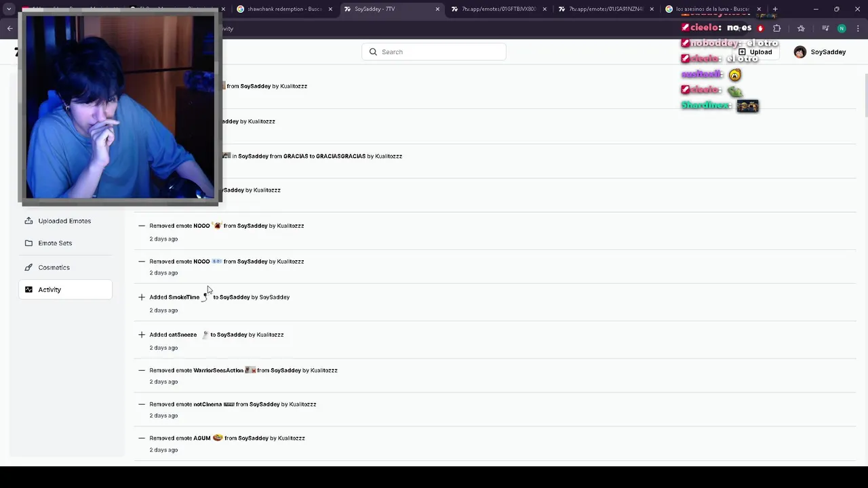Click the emote name catSneeze
The width and height of the screenshot is (868, 488).
[182, 335]
